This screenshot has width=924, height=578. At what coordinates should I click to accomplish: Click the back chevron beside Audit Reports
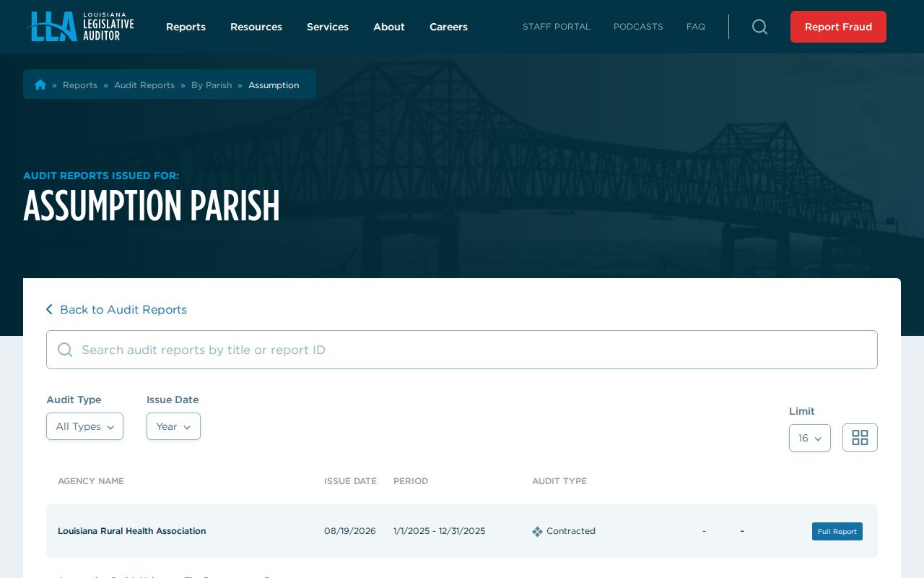click(x=49, y=309)
